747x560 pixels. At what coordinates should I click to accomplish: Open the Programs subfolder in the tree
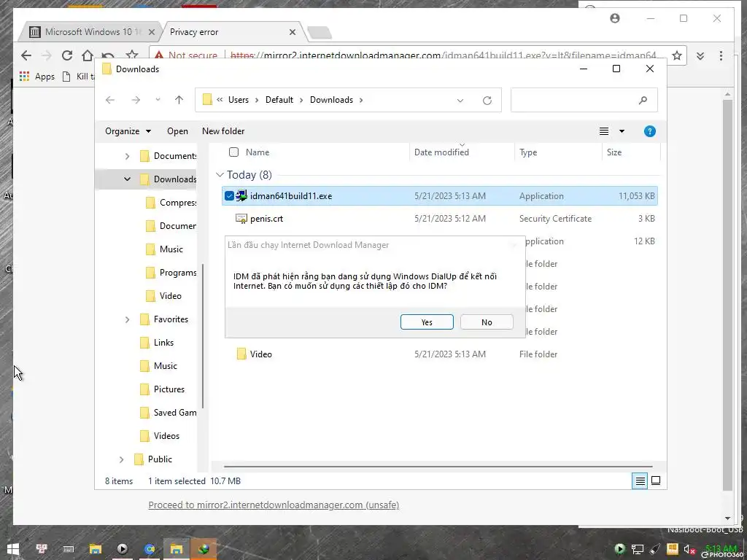click(x=177, y=273)
